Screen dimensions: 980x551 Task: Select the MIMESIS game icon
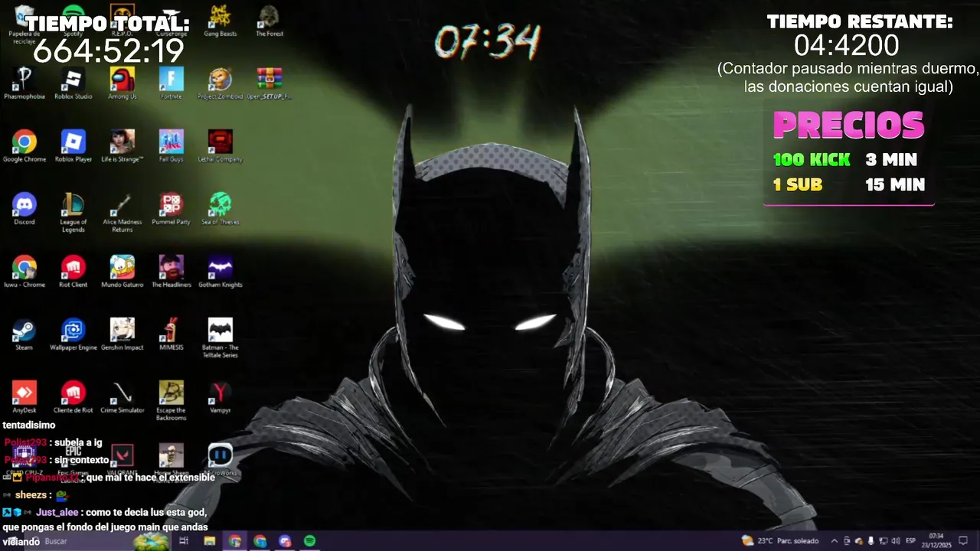click(171, 334)
